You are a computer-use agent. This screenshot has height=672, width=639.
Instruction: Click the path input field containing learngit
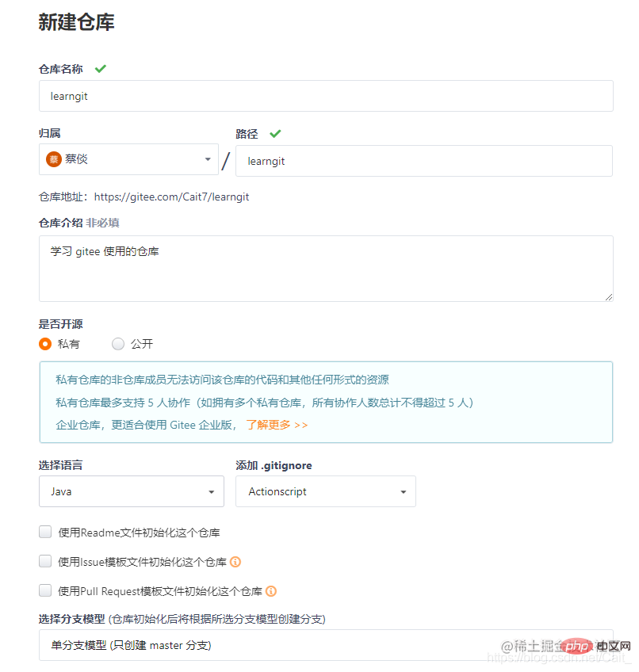(423, 161)
